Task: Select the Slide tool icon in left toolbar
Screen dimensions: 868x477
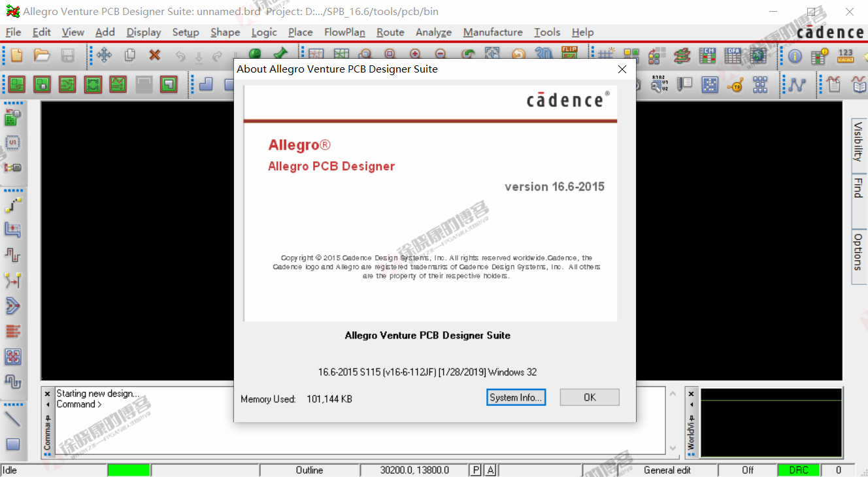Action: [13, 229]
